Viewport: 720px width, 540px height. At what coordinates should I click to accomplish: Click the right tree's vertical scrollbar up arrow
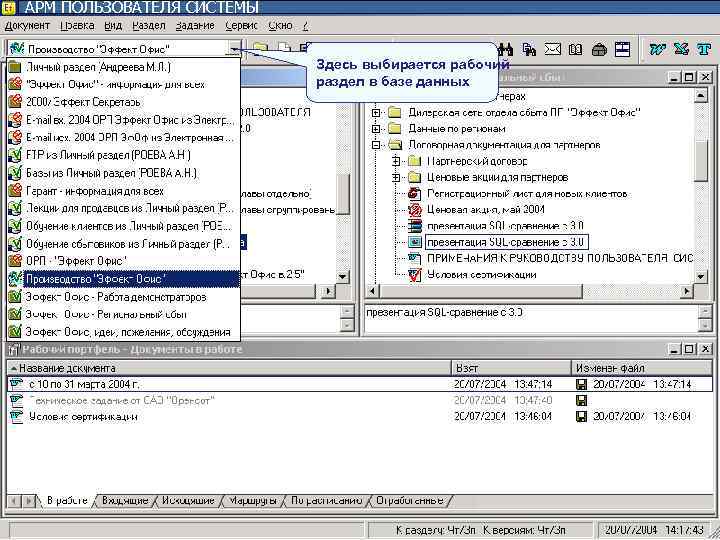pyautogui.click(x=701, y=95)
